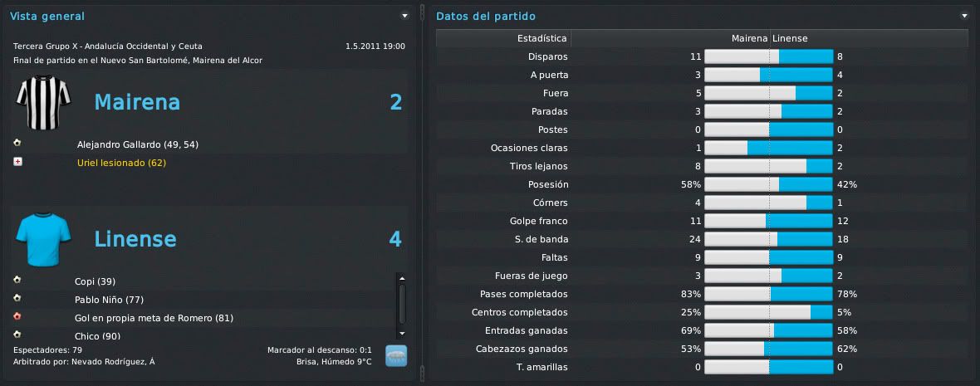Click the blue Linense shirt icon

pyautogui.click(x=43, y=239)
